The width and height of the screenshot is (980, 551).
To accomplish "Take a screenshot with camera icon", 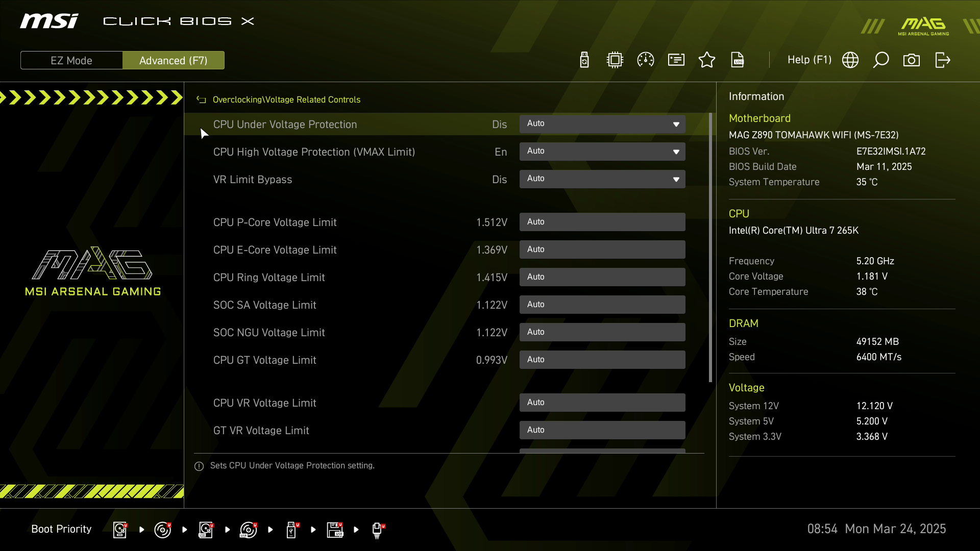I will coord(912,60).
